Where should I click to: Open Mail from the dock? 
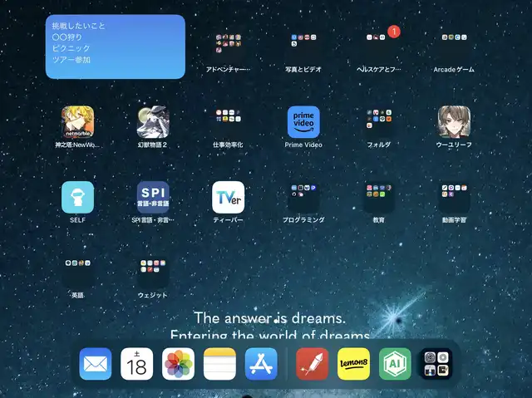pos(96,364)
